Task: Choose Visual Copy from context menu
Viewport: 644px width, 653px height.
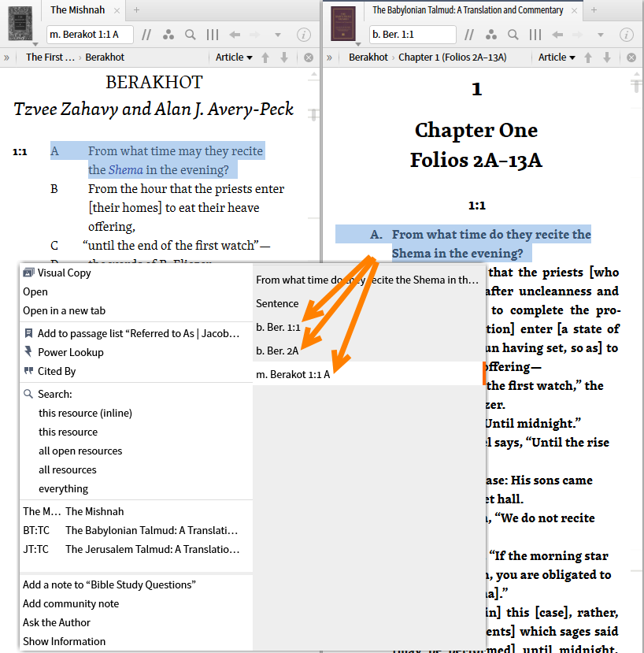Action: click(x=136, y=273)
